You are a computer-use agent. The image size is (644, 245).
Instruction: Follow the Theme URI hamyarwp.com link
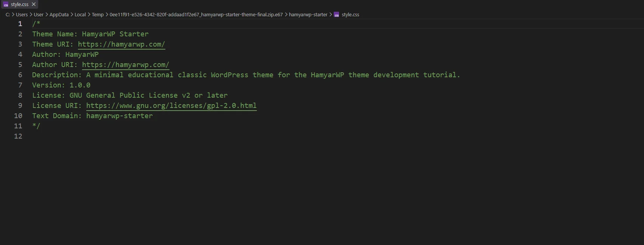pos(121,44)
